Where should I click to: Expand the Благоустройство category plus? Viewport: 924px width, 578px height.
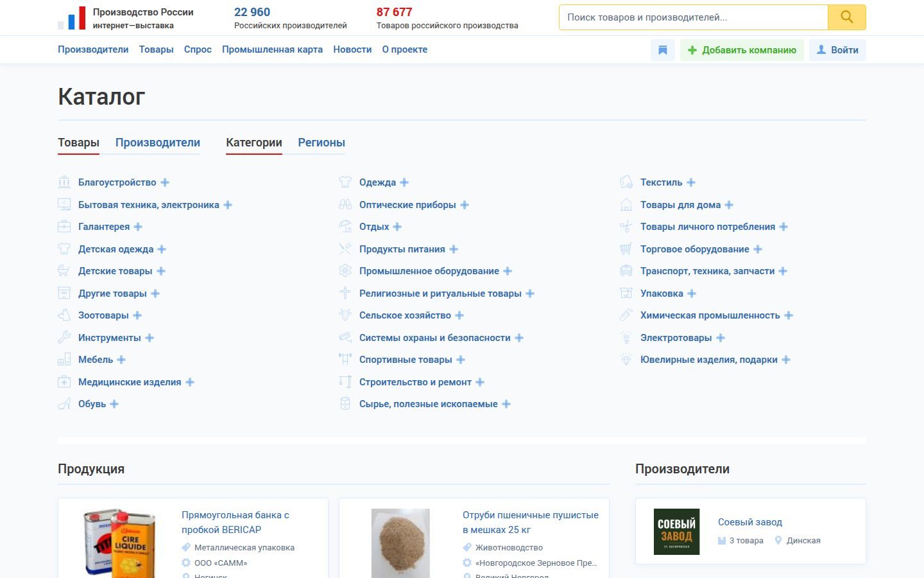click(x=165, y=182)
